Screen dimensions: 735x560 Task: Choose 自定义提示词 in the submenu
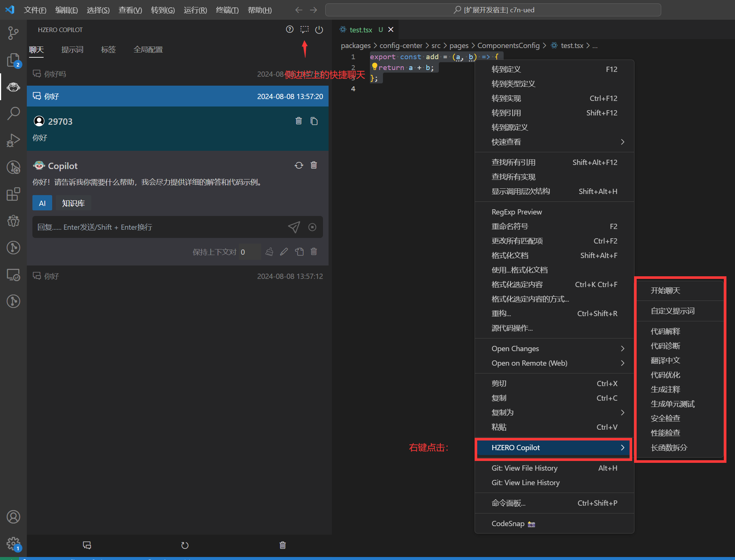click(680, 311)
